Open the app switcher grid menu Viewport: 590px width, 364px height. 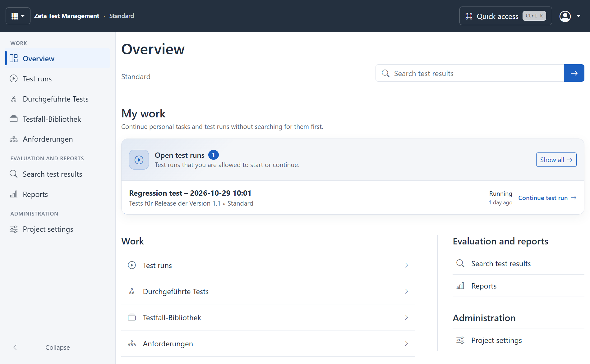(x=18, y=16)
